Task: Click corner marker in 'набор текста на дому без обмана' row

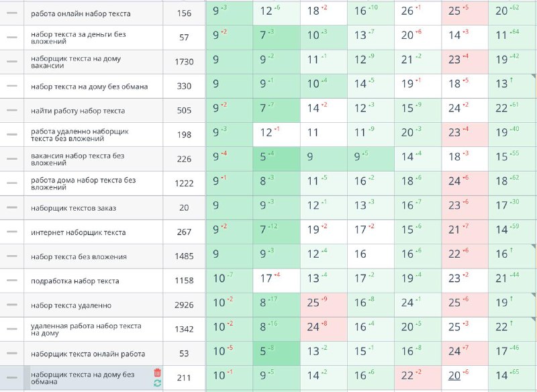Action: pyautogui.click(x=534, y=76)
